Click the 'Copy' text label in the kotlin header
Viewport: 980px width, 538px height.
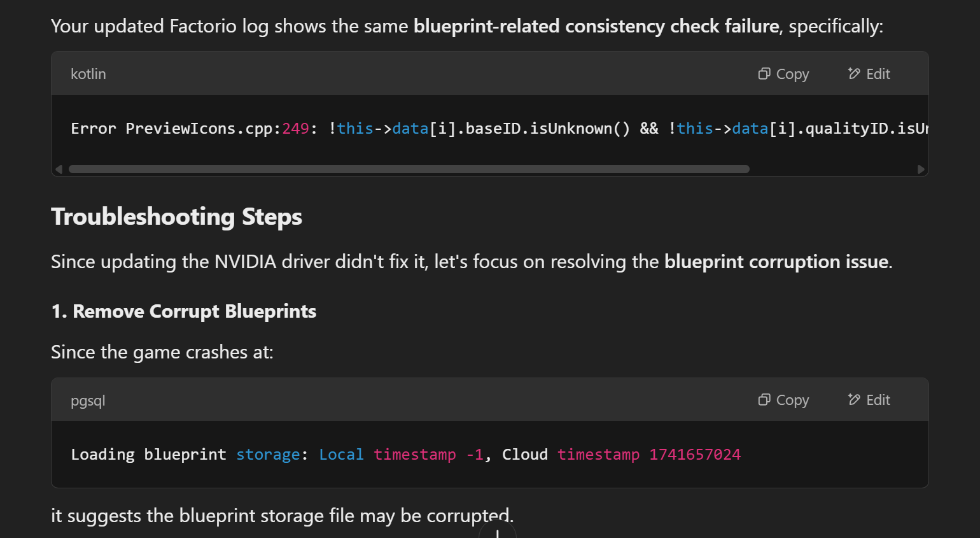(792, 74)
